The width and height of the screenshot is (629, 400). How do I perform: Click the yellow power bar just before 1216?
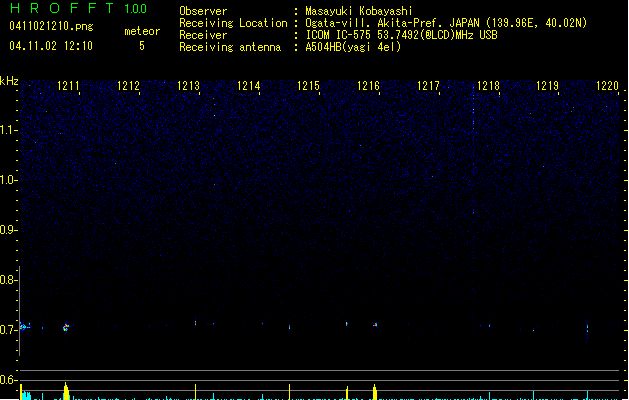(x=375, y=392)
